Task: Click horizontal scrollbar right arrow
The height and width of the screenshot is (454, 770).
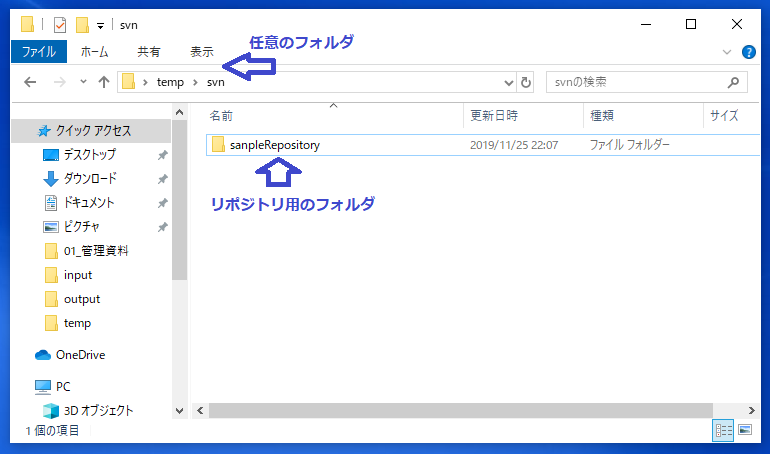Action: point(752,410)
